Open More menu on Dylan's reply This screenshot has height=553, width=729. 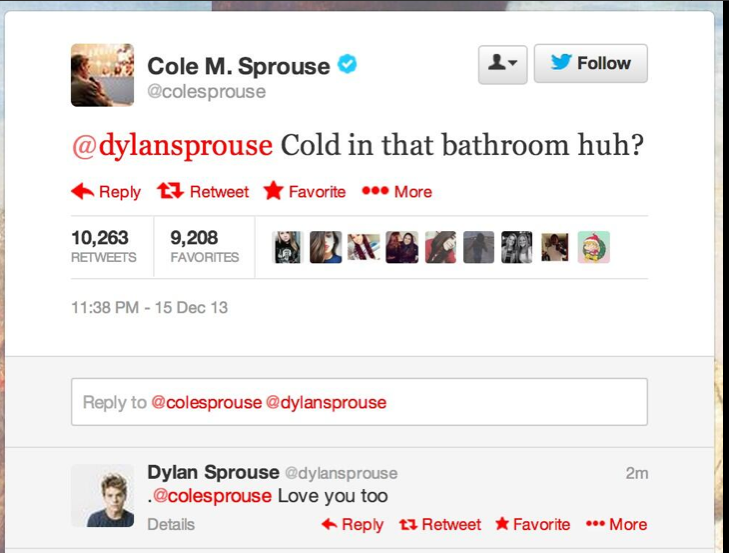[x=616, y=525]
